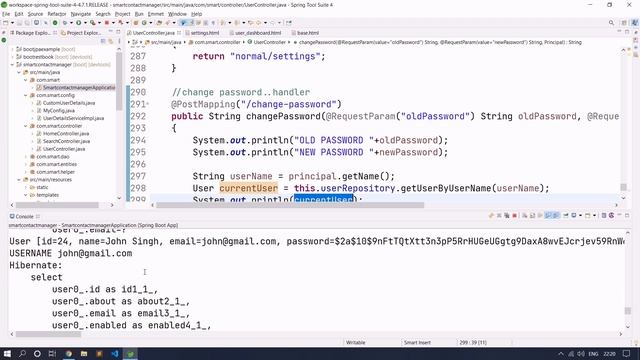The image size is (640, 360).
Task: Minimize the Package Explorer panel
Action: click(110, 32)
